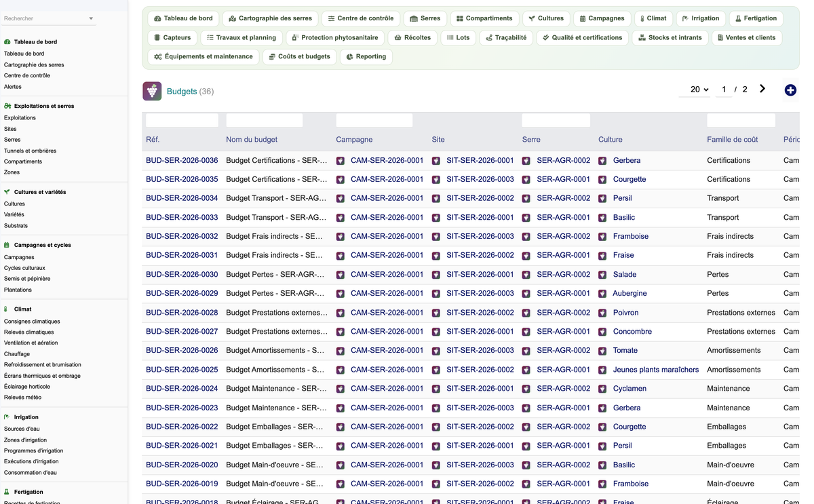Viewport: 814px width, 504px height.
Task: Open Alertes in the sidebar
Action: click(13, 87)
